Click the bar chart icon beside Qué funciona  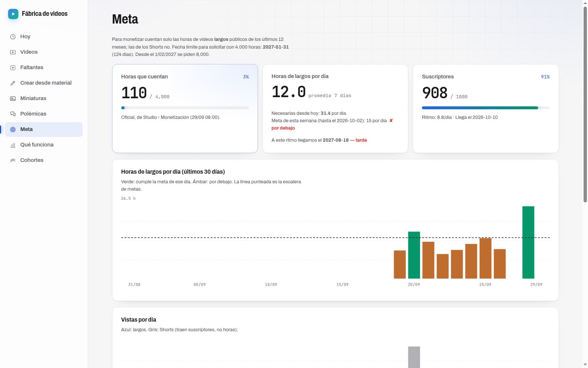[x=13, y=145]
